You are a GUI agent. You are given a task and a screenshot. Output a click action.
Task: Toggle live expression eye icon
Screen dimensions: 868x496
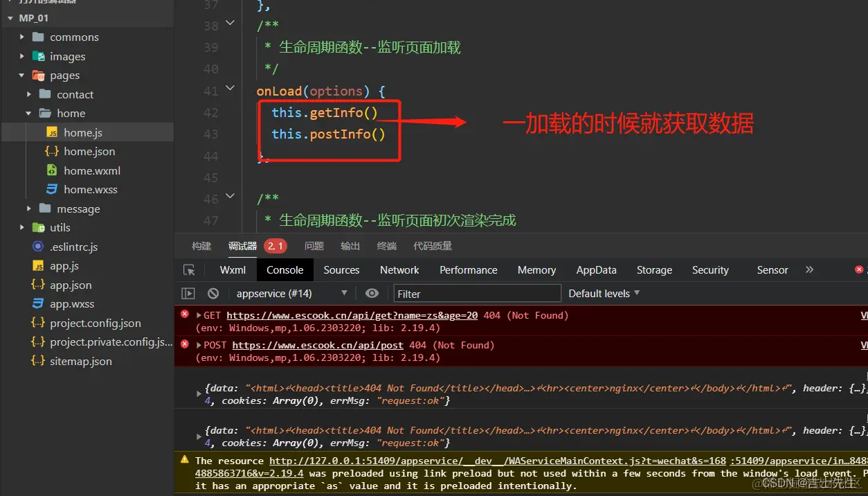(372, 294)
